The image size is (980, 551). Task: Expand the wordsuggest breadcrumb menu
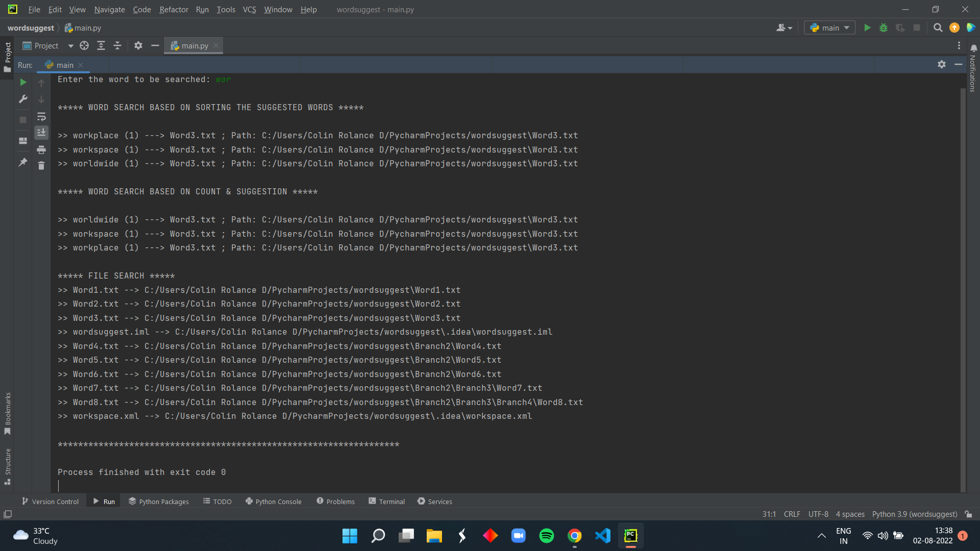click(32, 28)
